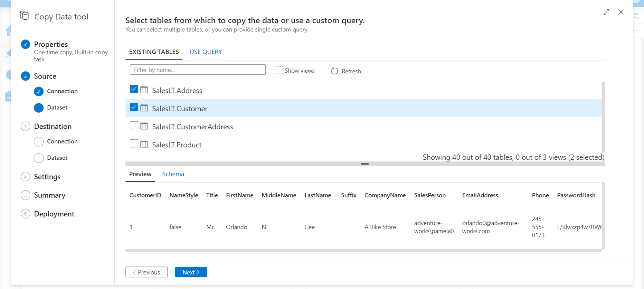This screenshot has width=644, height=289.
Task: Click table icon beside SalesLT.Address
Action: point(144,90)
